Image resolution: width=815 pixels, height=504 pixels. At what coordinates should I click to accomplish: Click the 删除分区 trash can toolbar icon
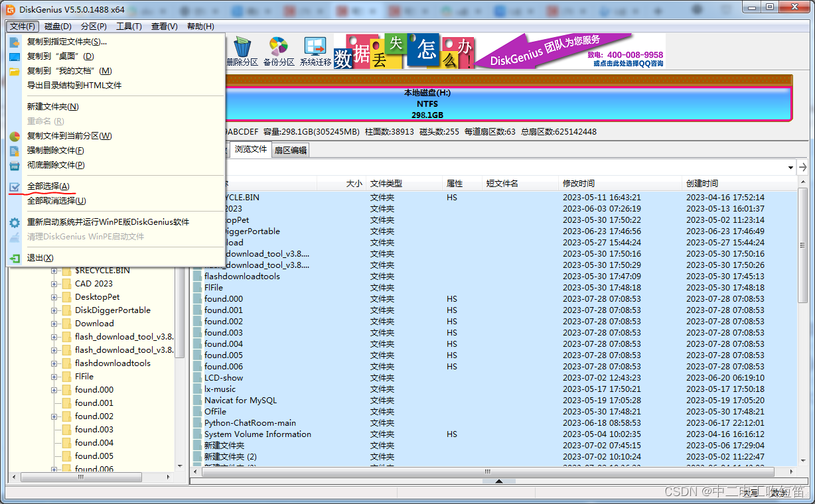[x=243, y=47]
